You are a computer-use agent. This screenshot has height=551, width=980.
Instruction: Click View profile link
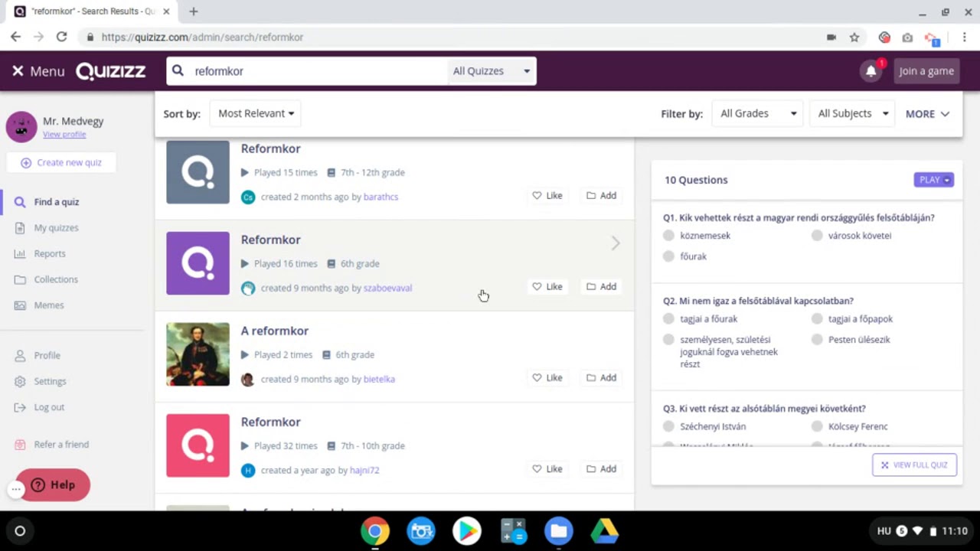[x=64, y=135]
